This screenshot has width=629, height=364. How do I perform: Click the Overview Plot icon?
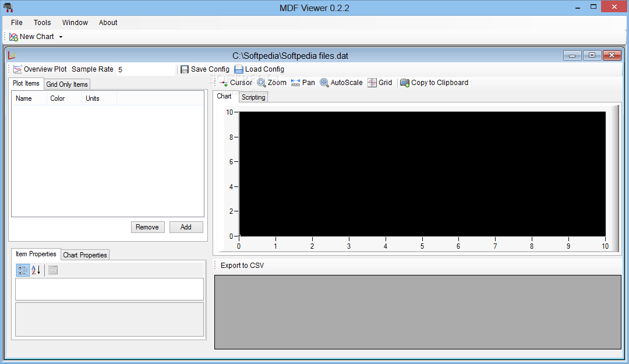(x=17, y=69)
